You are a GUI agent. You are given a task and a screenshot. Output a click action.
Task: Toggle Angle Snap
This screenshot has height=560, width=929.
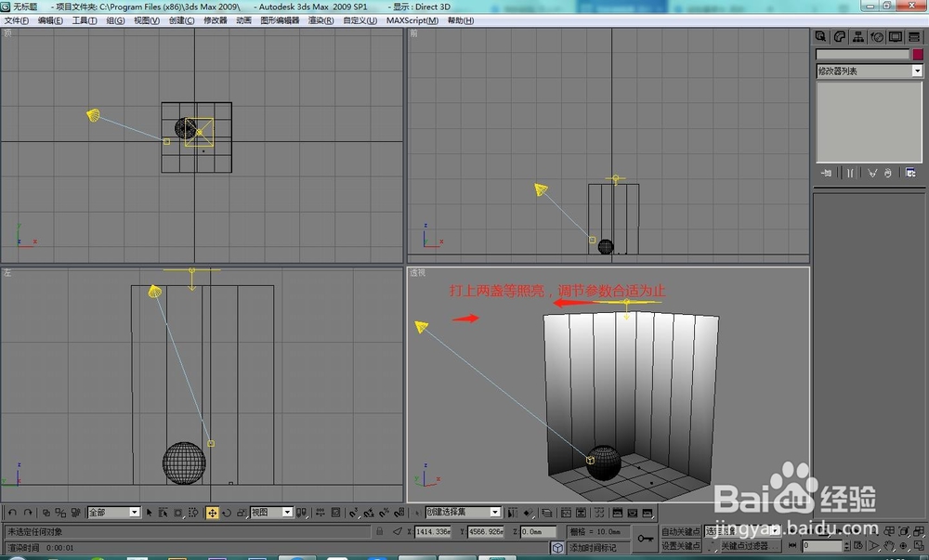coord(369,513)
